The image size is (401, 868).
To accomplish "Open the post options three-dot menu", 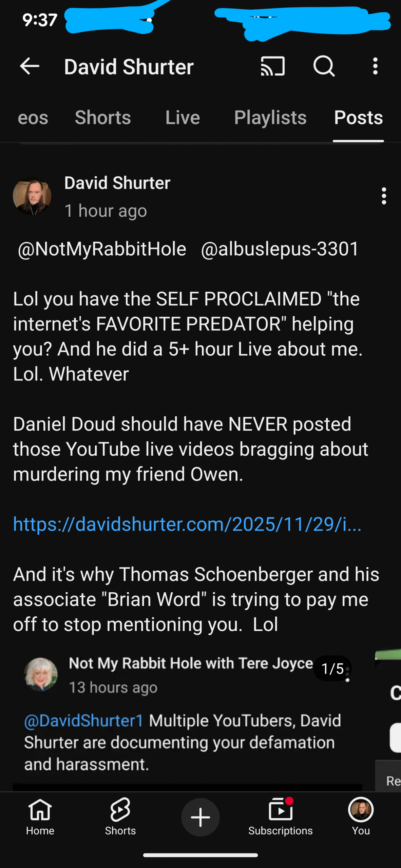I will [384, 196].
